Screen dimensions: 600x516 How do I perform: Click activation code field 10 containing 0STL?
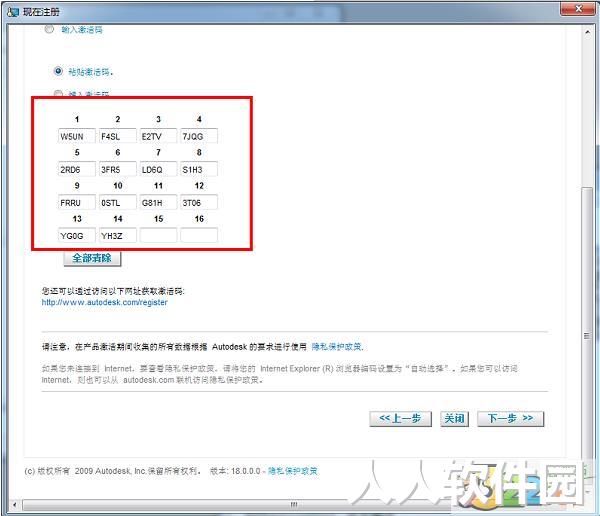pyautogui.click(x=118, y=202)
